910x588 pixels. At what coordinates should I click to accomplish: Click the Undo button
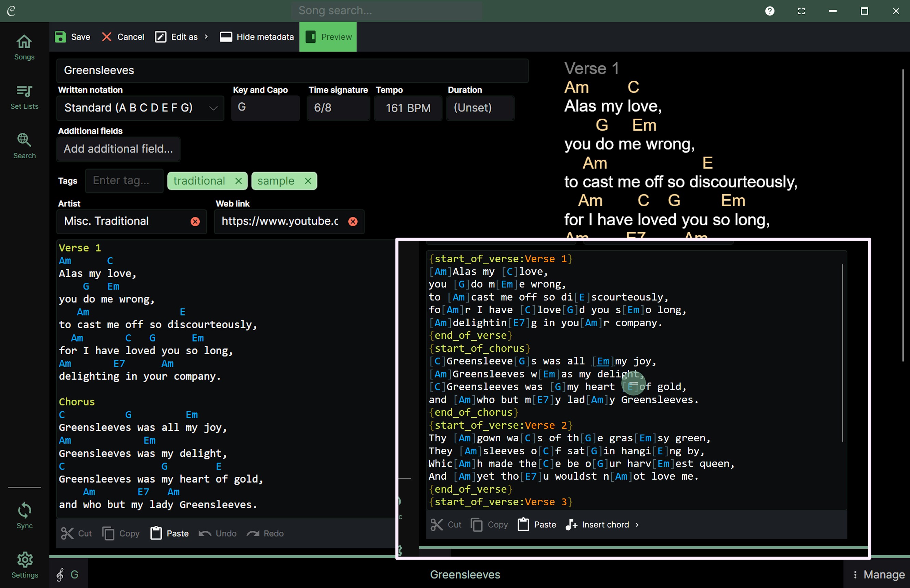pos(218,533)
